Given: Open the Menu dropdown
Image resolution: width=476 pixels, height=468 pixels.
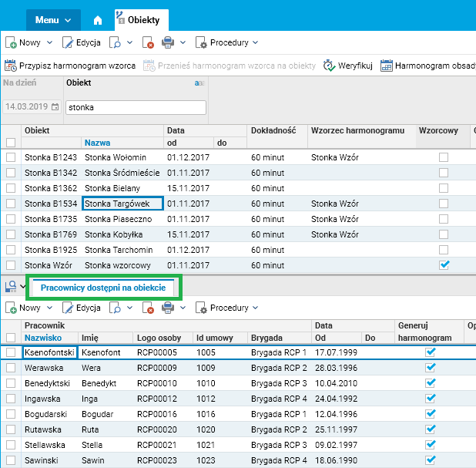Looking at the screenshot, I should pos(52,20).
